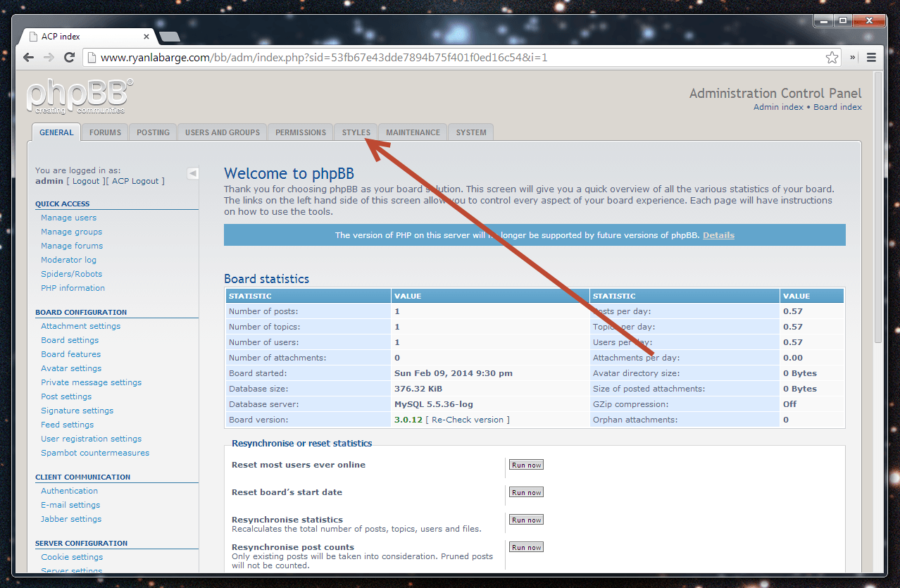Go to the Users and Groups tab
Screen dimensions: 900x588
click(223, 132)
